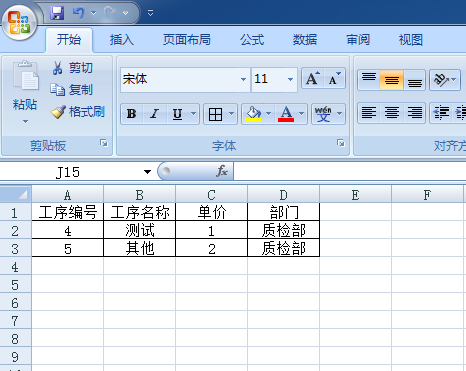The width and height of the screenshot is (466, 371).
Task: Apply the yellow fill color bucket
Action: [x=253, y=114]
